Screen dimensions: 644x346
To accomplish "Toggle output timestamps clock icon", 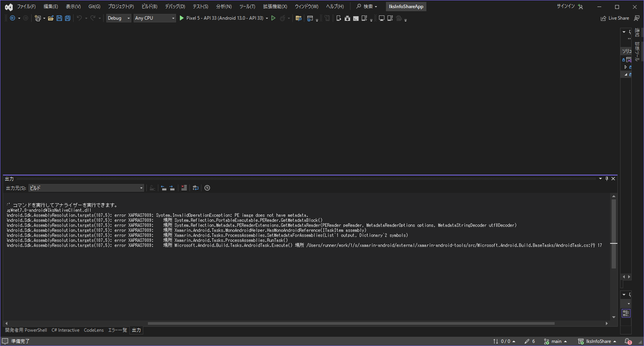I will 207,188.
